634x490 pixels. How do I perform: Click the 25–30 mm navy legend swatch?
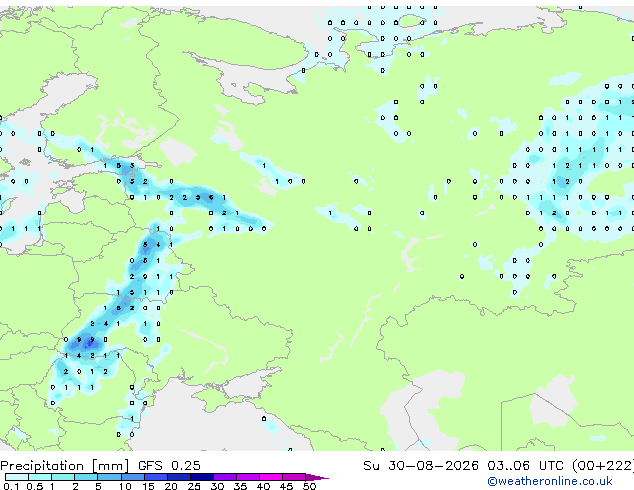(202, 477)
